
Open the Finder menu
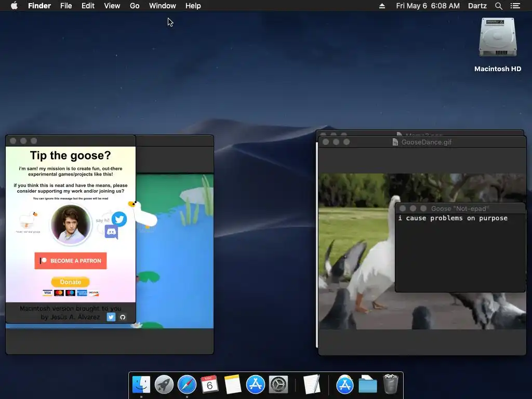(39, 6)
